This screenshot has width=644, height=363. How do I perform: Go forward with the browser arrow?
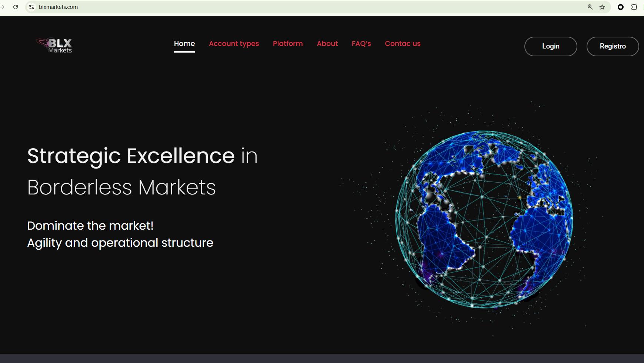[x=2, y=7]
